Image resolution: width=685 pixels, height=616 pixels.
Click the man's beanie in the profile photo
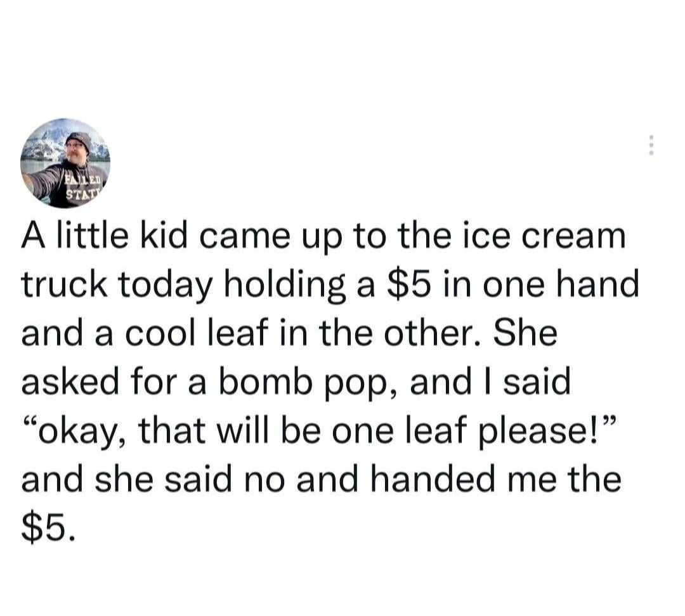click(79, 139)
